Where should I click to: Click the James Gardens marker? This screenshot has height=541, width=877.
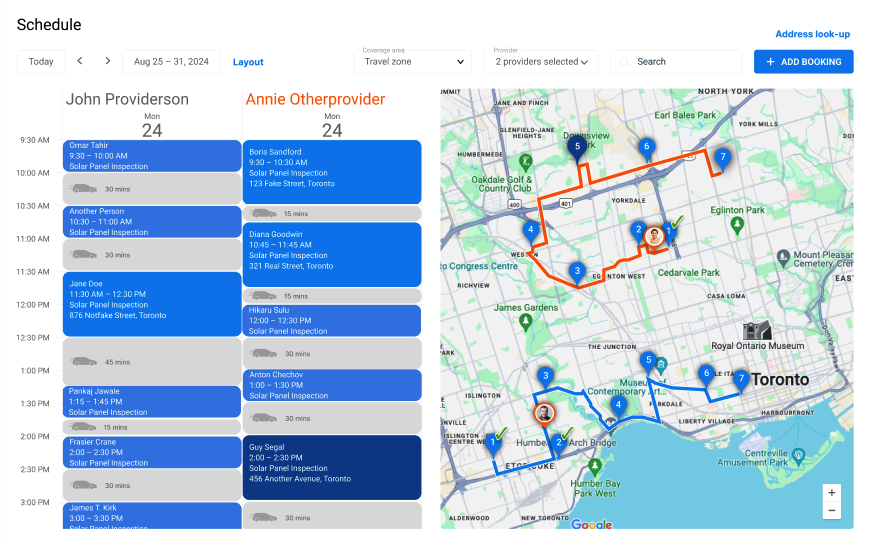coord(525,323)
